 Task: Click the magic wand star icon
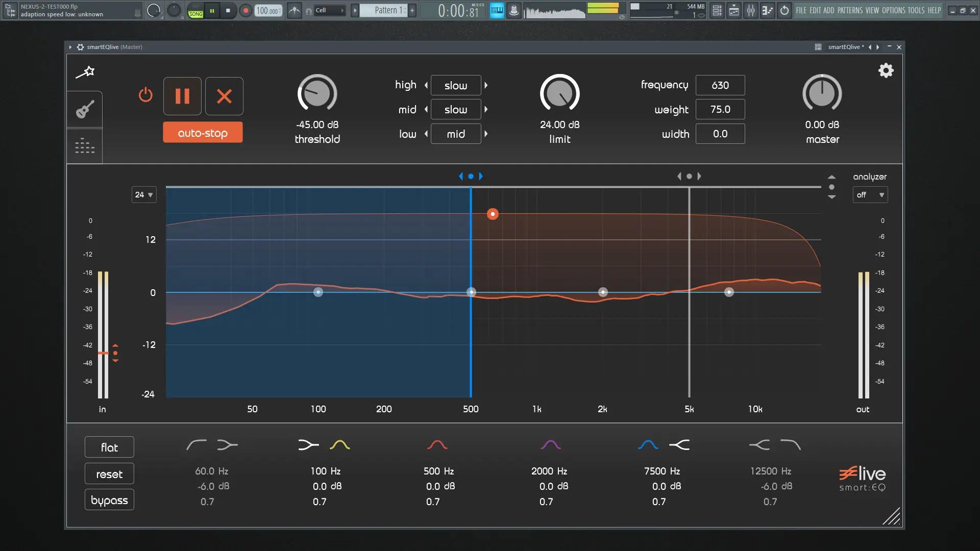click(85, 72)
